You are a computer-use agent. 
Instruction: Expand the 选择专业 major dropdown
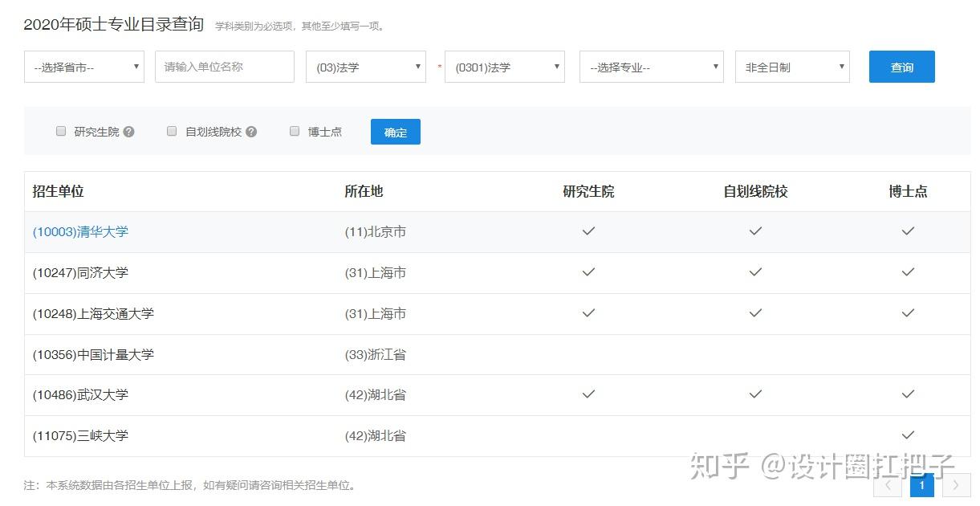[x=651, y=67]
